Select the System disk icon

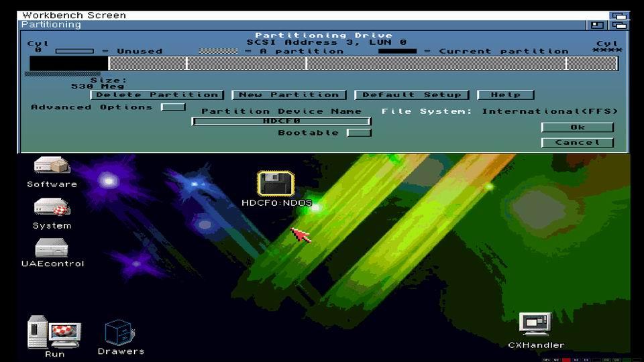click(52, 207)
